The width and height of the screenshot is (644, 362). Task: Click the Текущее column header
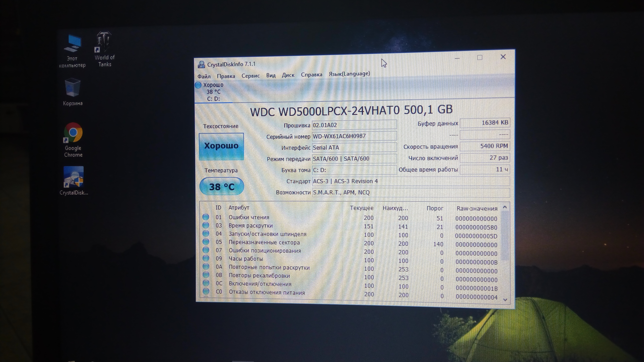pos(361,208)
